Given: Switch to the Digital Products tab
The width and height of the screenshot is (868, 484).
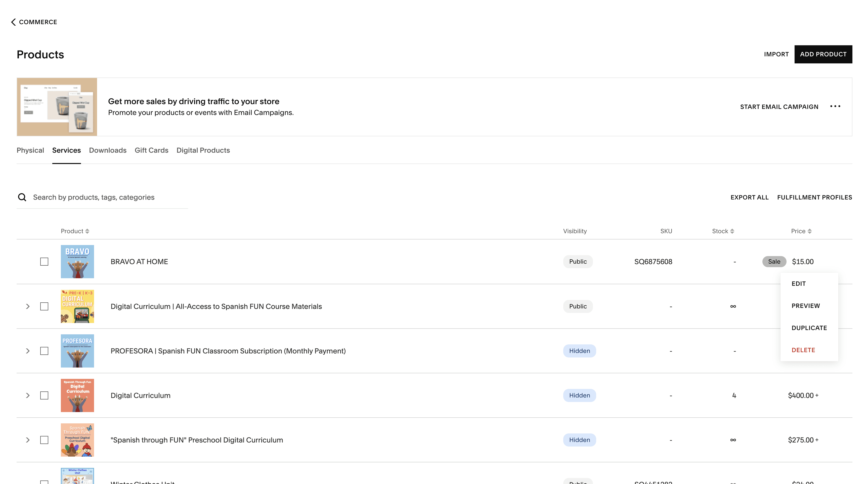Looking at the screenshot, I should click(x=203, y=150).
